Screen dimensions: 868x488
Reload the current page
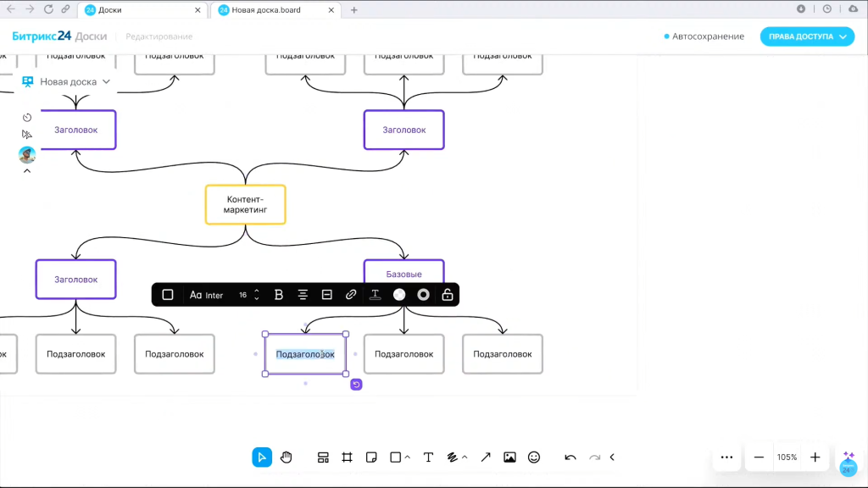(x=48, y=9)
